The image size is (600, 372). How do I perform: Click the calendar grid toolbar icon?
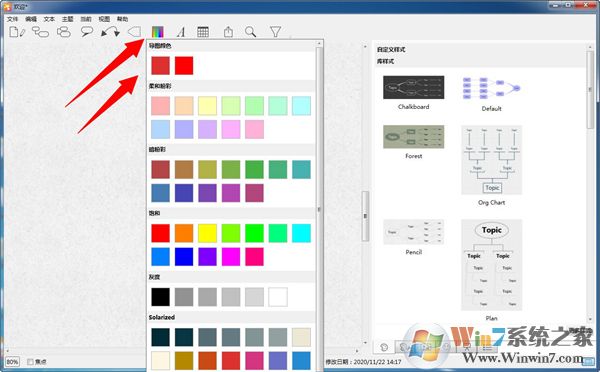[203, 32]
